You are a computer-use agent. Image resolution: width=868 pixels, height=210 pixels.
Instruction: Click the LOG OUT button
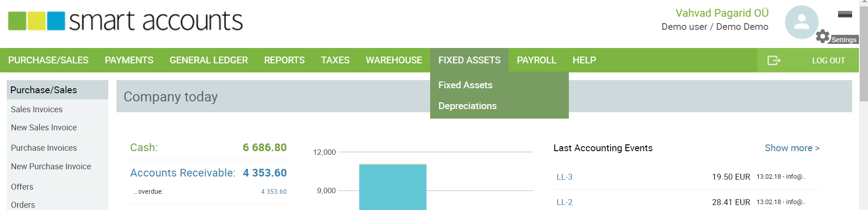828,61
